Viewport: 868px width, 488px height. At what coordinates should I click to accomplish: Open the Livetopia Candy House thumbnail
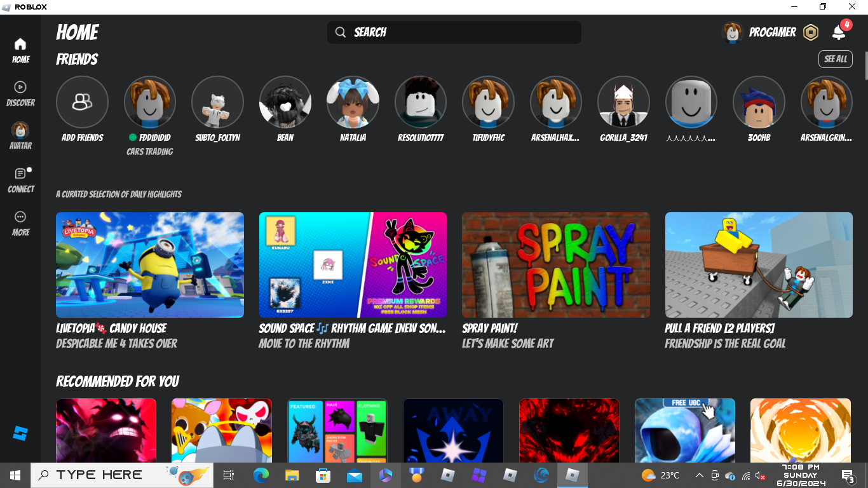(150, 265)
